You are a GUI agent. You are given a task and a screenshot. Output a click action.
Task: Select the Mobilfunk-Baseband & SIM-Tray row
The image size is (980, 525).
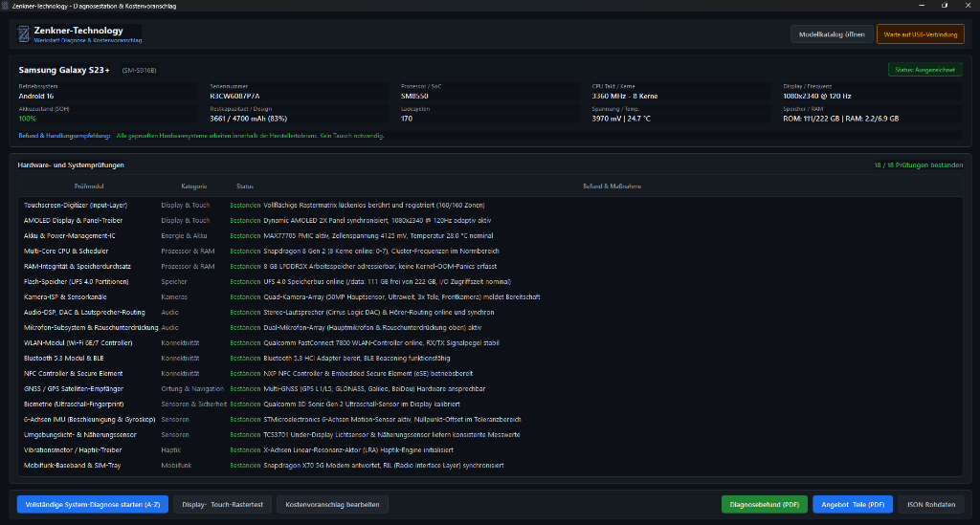pyautogui.click(x=490, y=465)
